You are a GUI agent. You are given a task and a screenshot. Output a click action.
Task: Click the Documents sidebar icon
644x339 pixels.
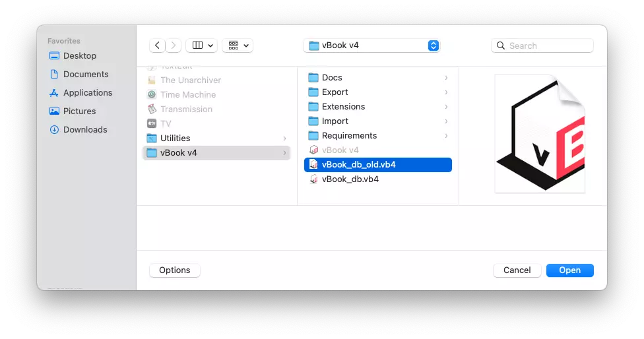pos(54,75)
